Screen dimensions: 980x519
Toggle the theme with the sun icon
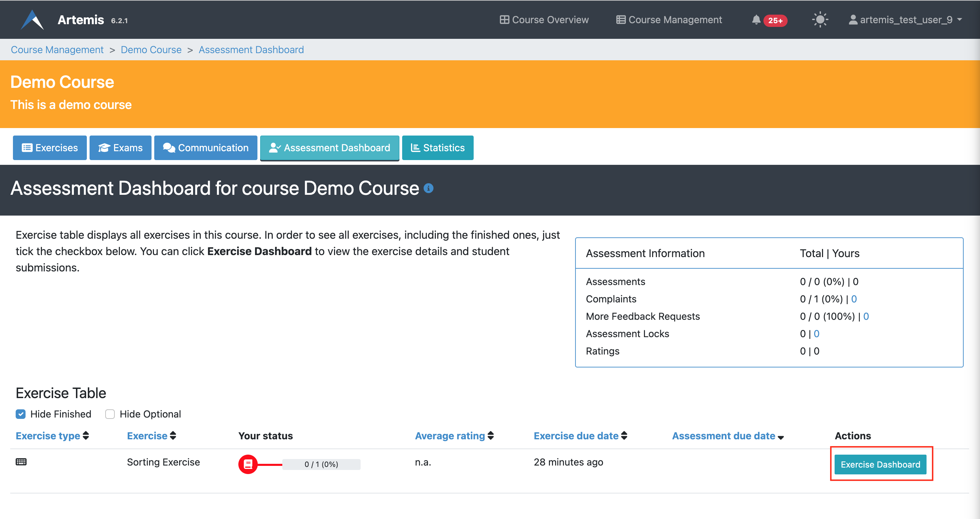(x=820, y=19)
